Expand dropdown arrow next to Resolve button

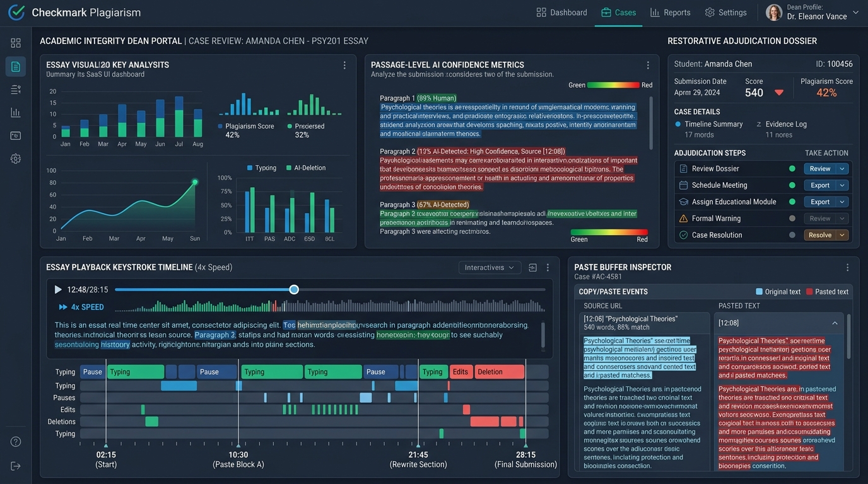tap(842, 235)
